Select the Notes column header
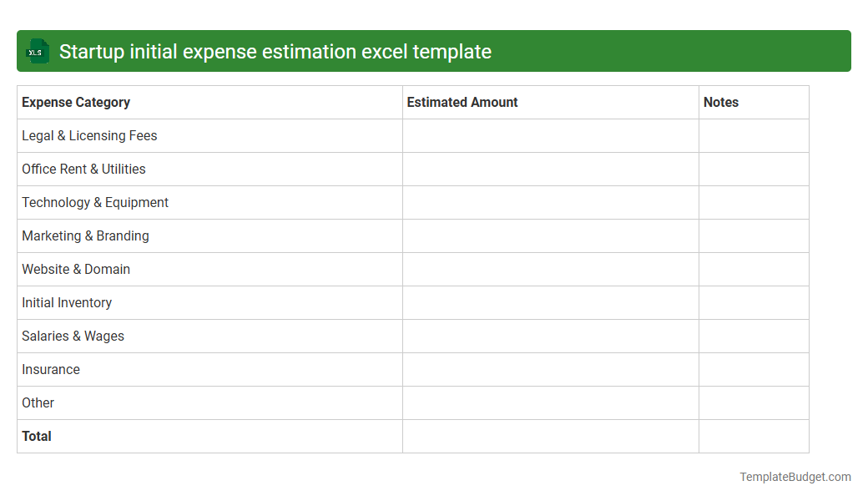This screenshot has width=868, height=501. 719,102
